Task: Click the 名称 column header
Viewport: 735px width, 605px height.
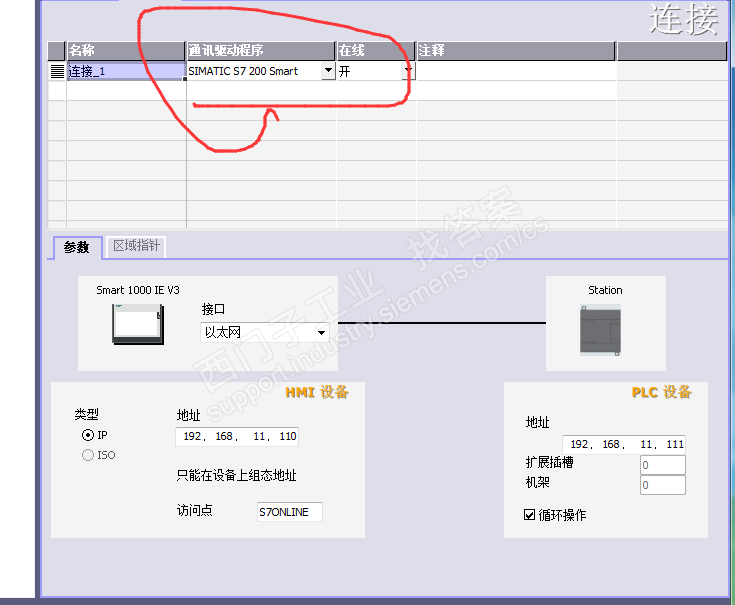Action: pos(126,51)
